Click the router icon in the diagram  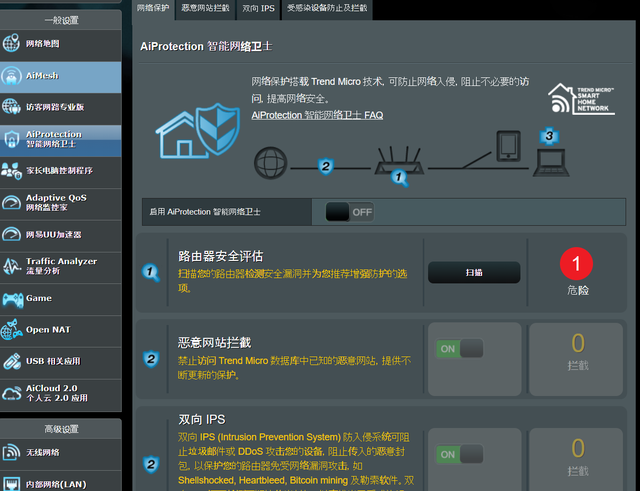(x=399, y=160)
